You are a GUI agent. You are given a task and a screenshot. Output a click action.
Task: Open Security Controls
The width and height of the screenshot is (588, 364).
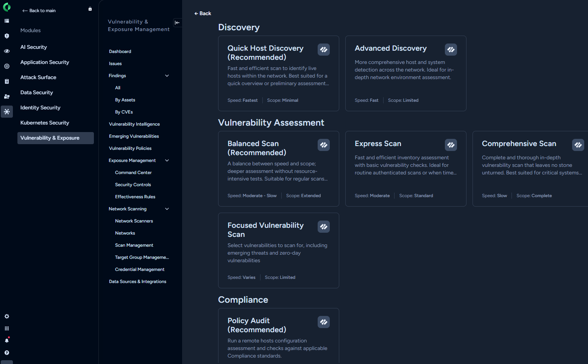click(133, 185)
